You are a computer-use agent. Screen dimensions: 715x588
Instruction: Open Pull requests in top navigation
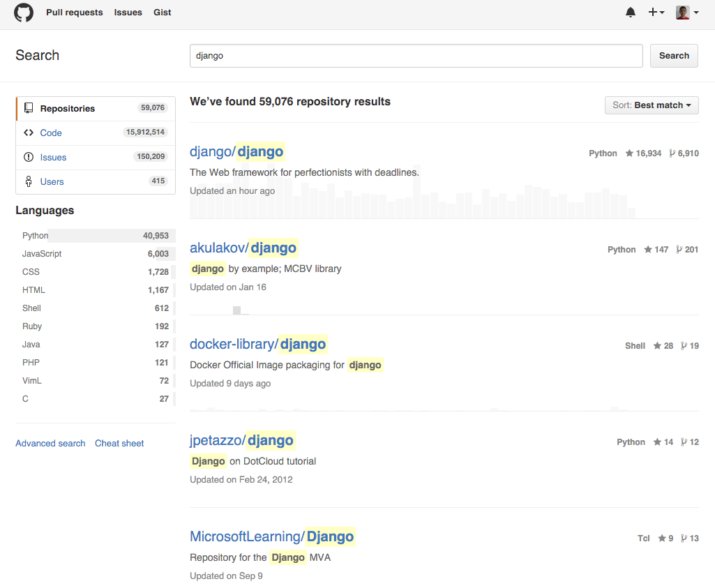[75, 13]
